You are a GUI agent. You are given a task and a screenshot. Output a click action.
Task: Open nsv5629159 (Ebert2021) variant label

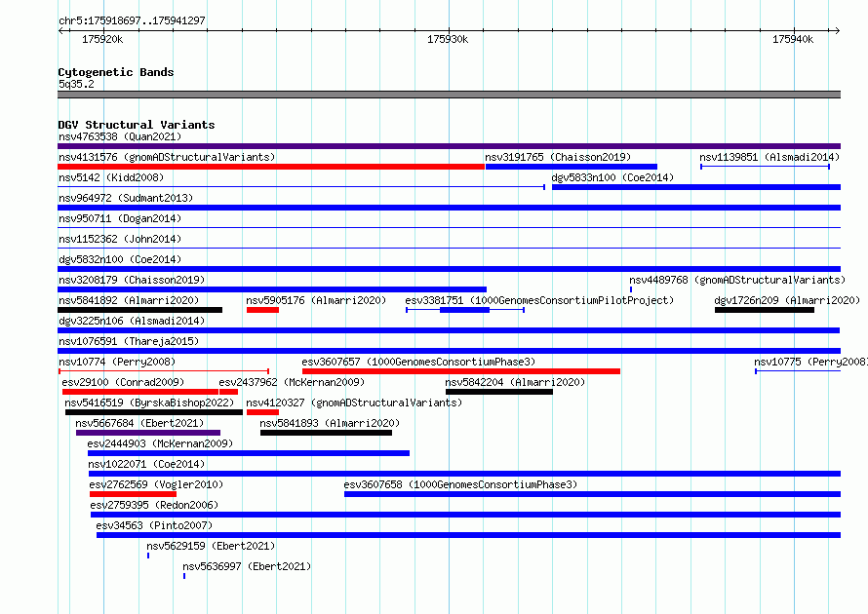pyautogui.click(x=211, y=546)
